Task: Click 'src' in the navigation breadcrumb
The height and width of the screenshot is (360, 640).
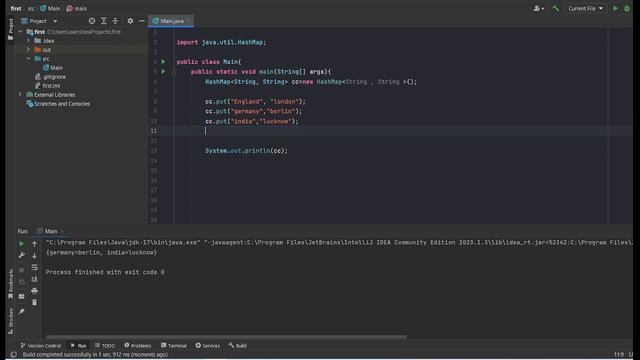Action: pos(31,8)
